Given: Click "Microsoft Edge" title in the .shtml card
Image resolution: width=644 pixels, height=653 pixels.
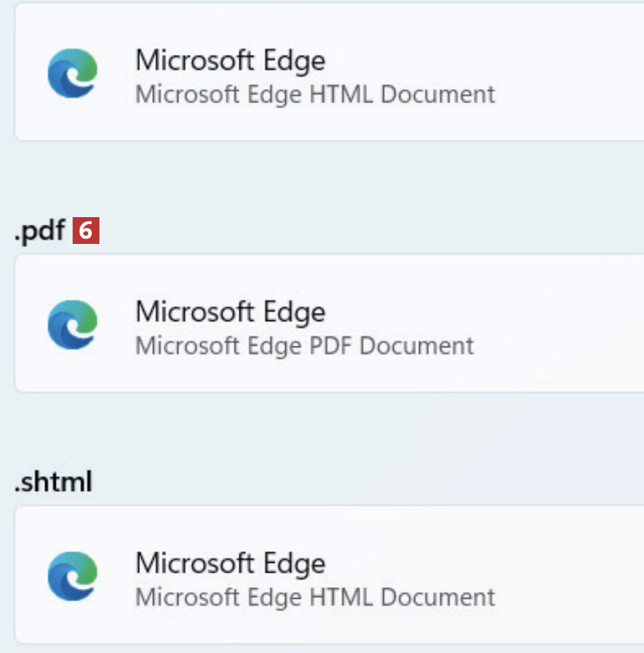Looking at the screenshot, I should coord(230,564).
